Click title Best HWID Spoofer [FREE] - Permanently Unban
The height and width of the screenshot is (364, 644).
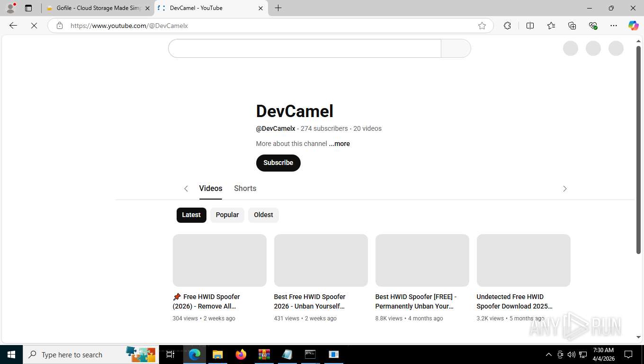pos(416,301)
